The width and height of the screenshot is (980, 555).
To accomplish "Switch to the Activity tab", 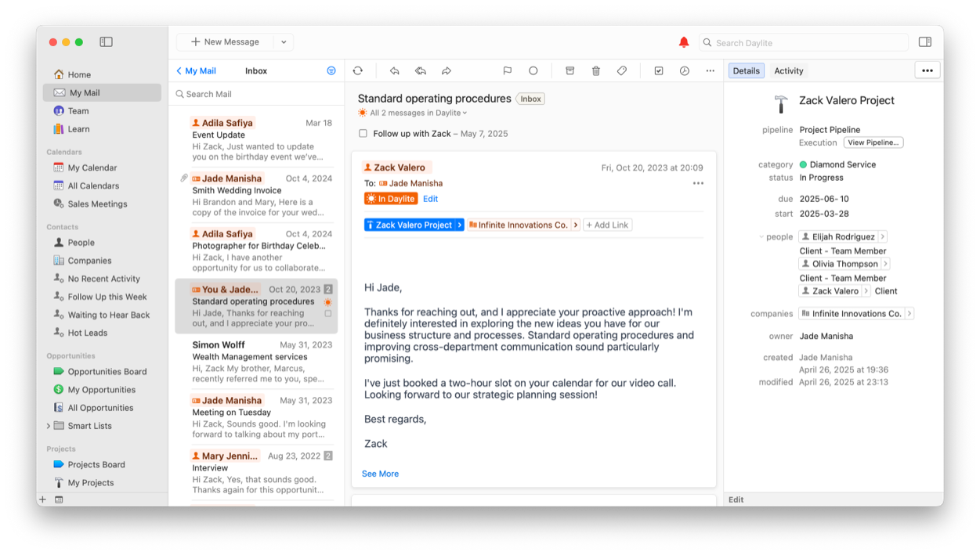I will pyautogui.click(x=788, y=70).
